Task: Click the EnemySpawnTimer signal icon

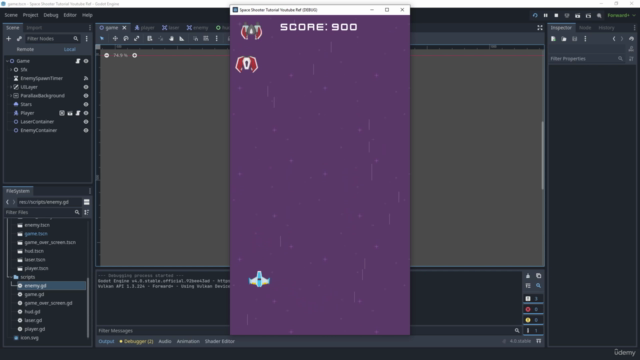Action: click(x=86, y=78)
